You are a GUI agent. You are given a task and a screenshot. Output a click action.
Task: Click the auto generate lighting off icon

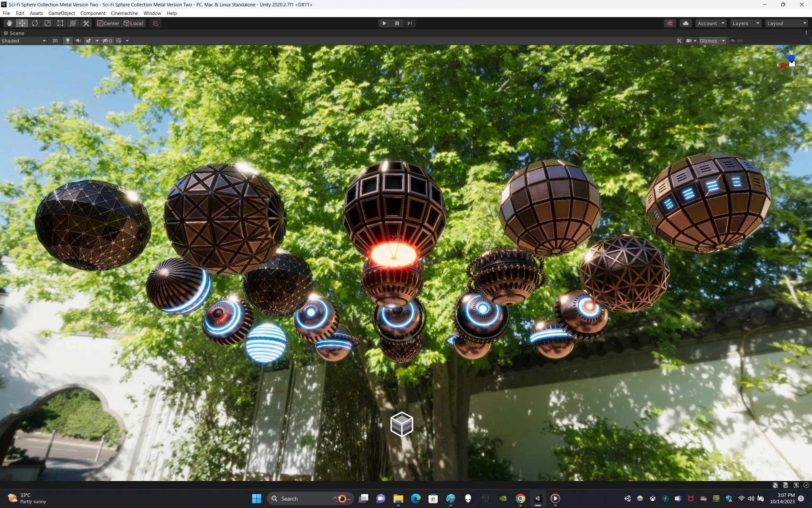coord(796,485)
